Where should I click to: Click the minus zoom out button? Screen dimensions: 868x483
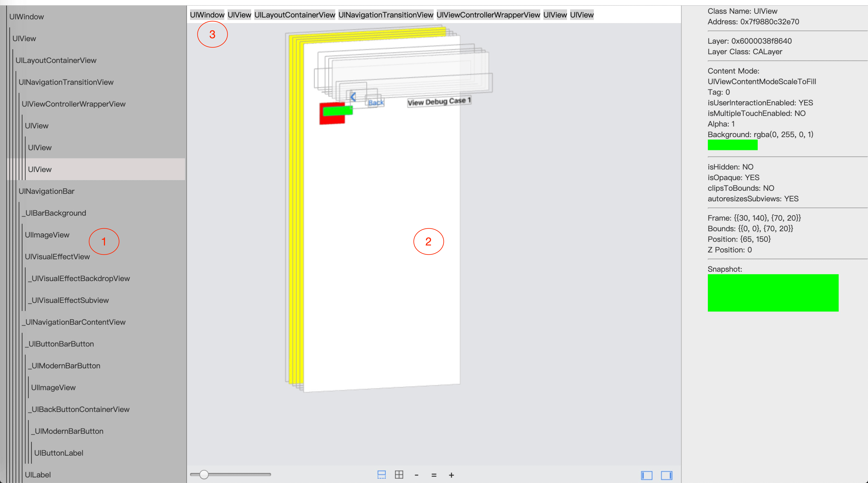417,475
